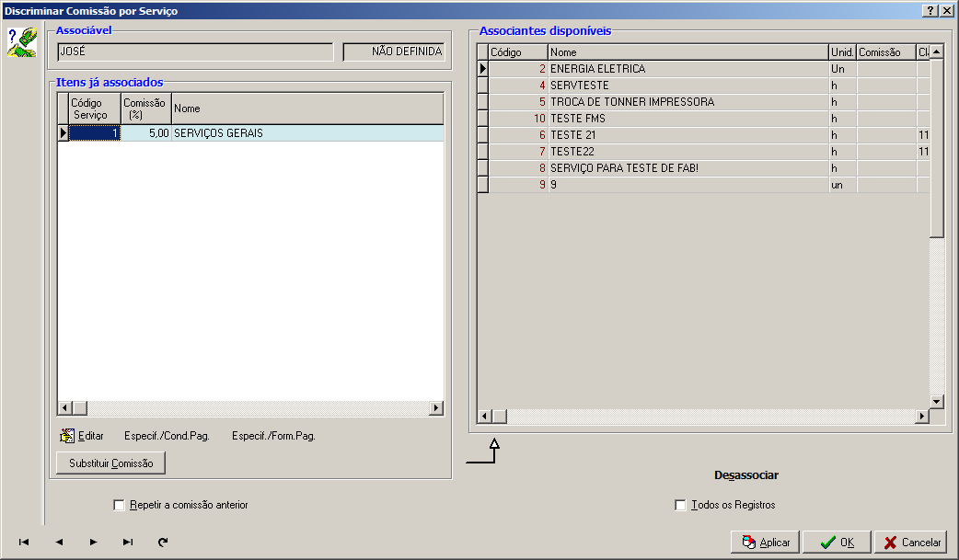This screenshot has height=560, width=959.
Task: Jump to last record arrow
Action: point(128,543)
